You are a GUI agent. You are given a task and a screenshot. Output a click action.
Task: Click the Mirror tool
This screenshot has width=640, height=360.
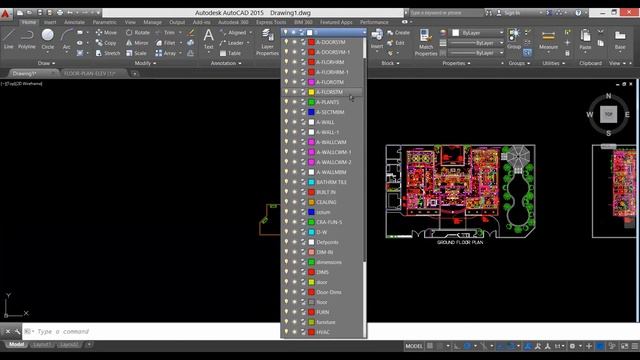click(x=137, y=43)
